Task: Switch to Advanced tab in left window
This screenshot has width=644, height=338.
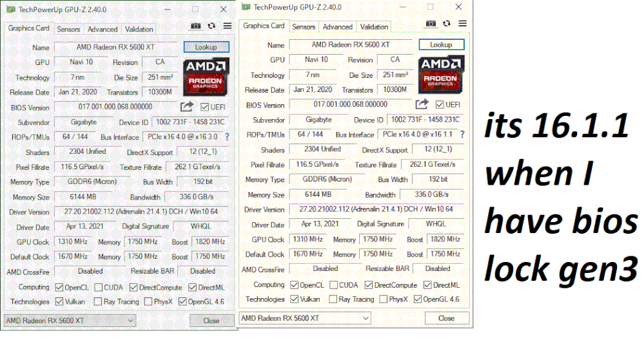Action: 102,29
